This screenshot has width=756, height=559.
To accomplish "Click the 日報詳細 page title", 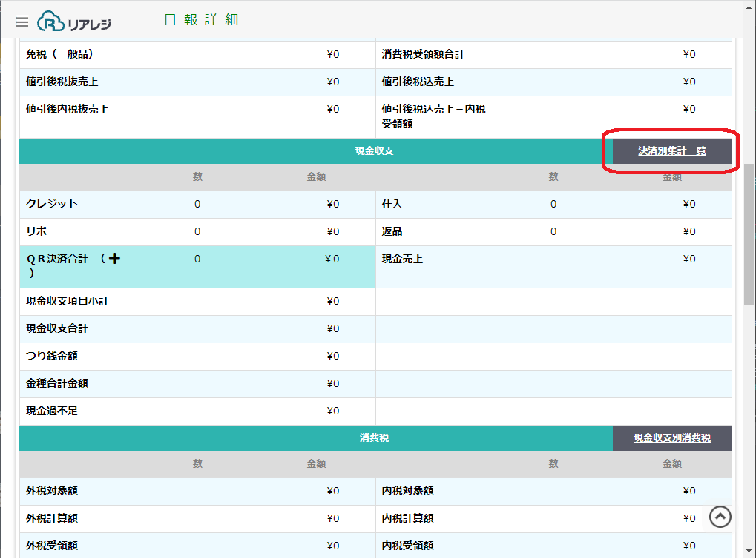I will pyautogui.click(x=201, y=20).
